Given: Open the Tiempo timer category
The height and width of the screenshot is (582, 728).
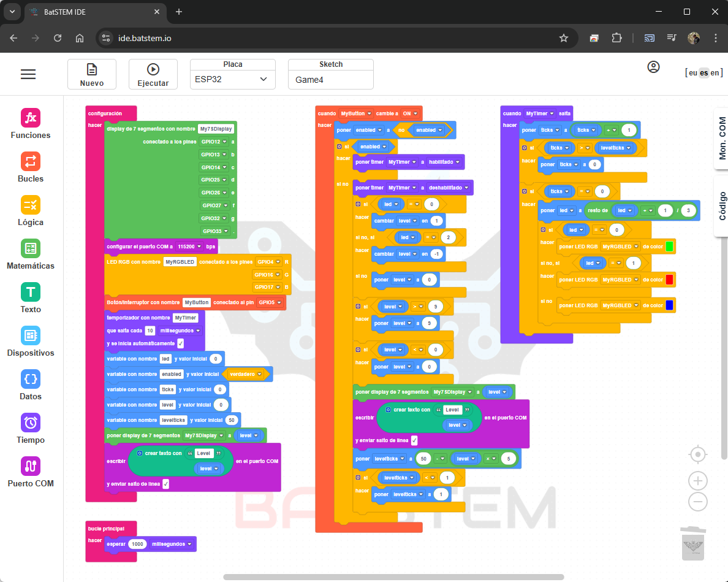Looking at the screenshot, I should click(31, 423).
